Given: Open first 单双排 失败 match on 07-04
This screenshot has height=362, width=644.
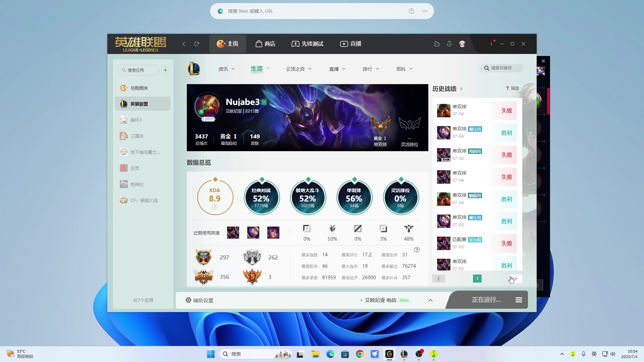Looking at the screenshot, I should (477, 110).
